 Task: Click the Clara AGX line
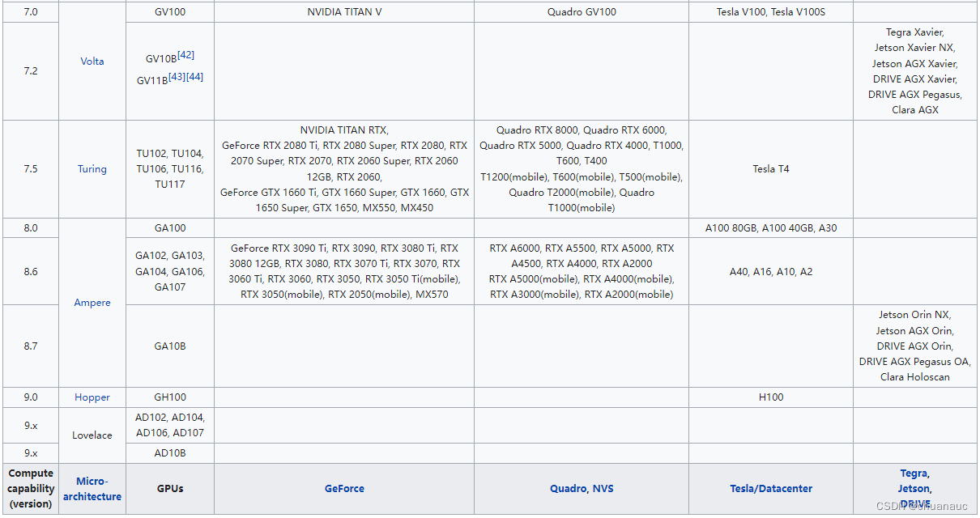pos(914,110)
